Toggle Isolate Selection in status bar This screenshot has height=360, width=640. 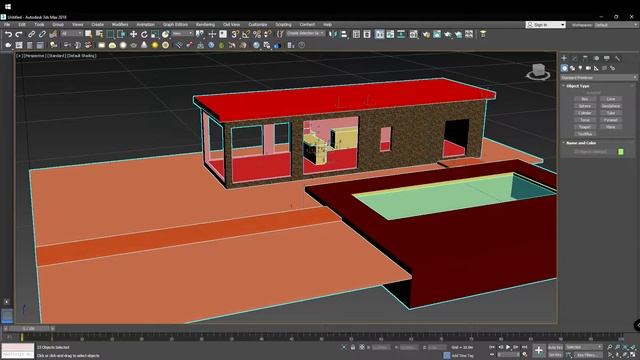(344, 347)
